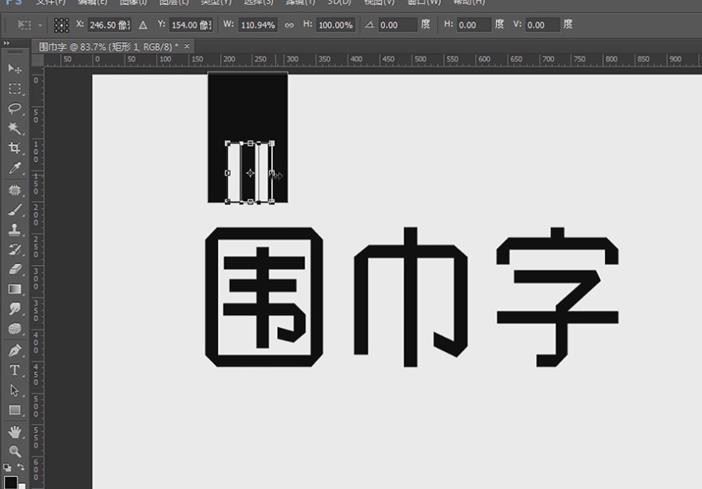This screenshot has width=702, height=489.
Task: Select the Crop tool
Action: coord(14,148)
